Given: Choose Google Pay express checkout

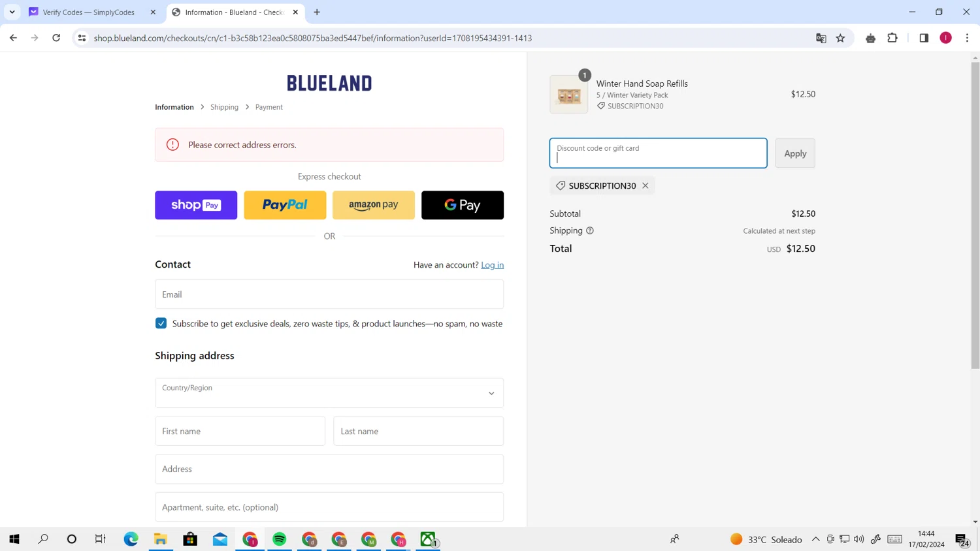Looking at the screenshot, I should click(463, 205).
